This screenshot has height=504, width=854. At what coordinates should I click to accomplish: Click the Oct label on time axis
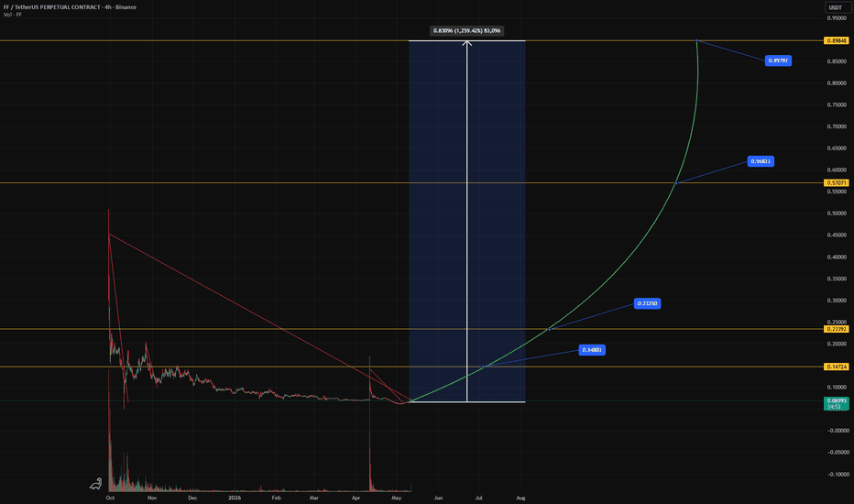point(111,498)
